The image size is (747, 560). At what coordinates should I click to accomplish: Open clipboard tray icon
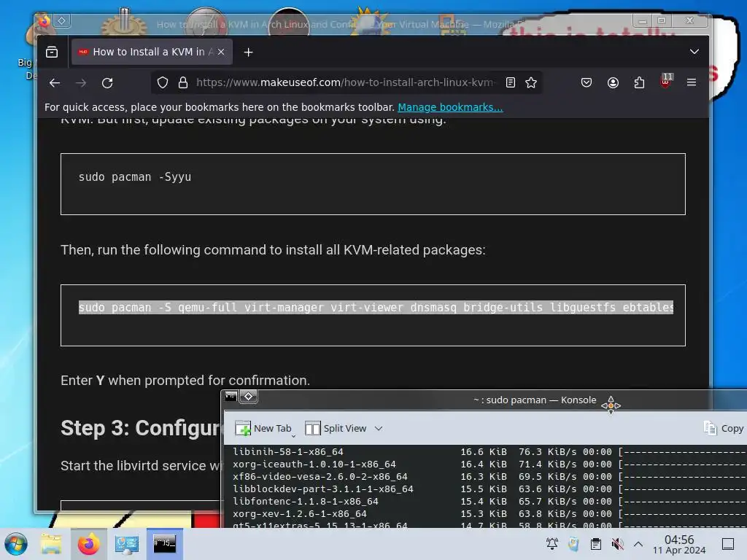click(595, 544)
